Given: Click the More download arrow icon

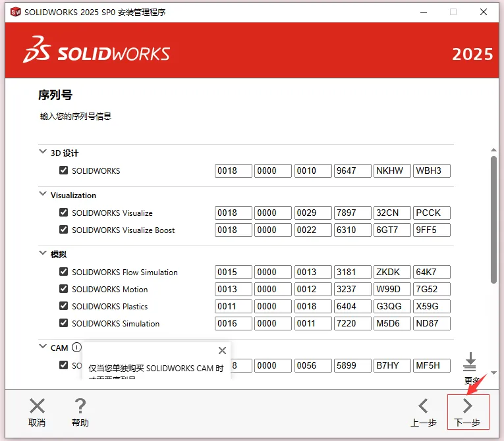Looking at the screenshot, I should click(x=470, y=362).
